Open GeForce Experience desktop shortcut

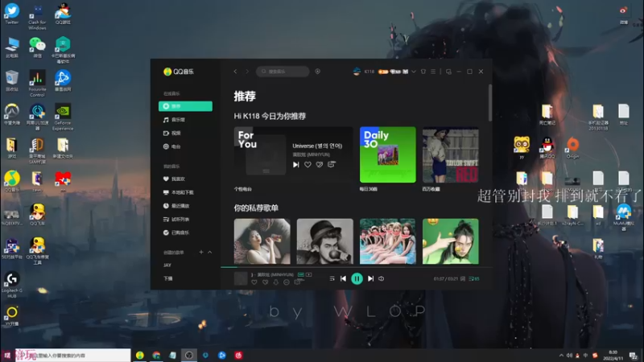pos(63,117)
